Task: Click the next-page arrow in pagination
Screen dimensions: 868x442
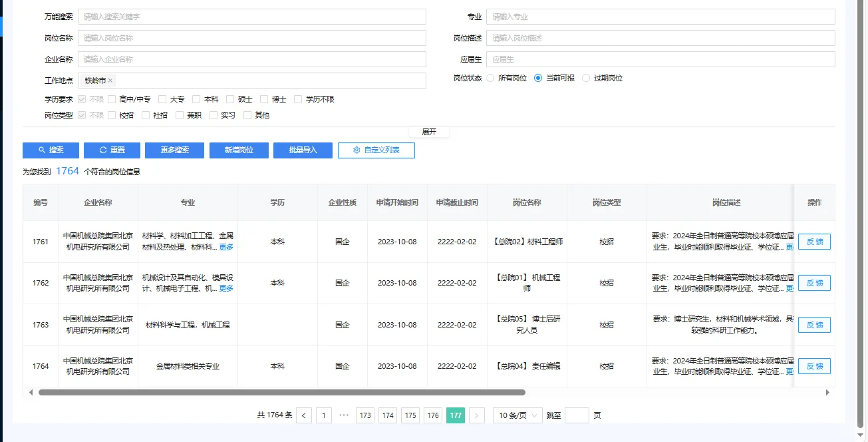Action: point(477,415)
